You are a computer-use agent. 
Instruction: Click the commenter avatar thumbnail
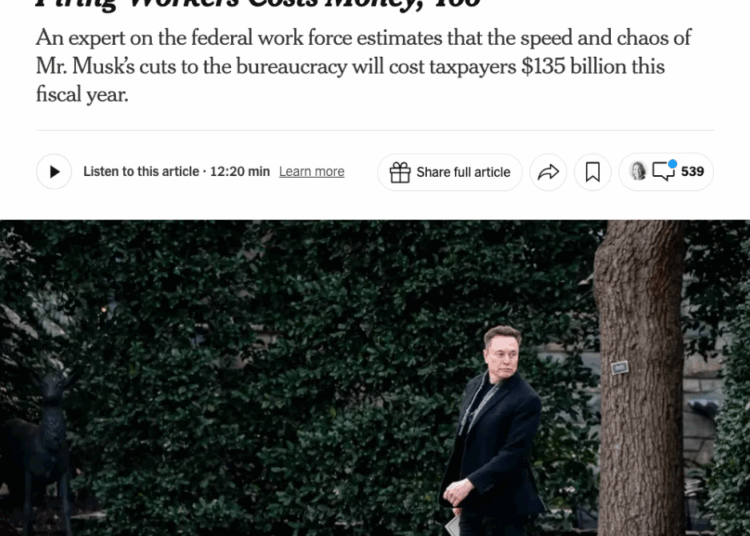[x=638, y=171]
